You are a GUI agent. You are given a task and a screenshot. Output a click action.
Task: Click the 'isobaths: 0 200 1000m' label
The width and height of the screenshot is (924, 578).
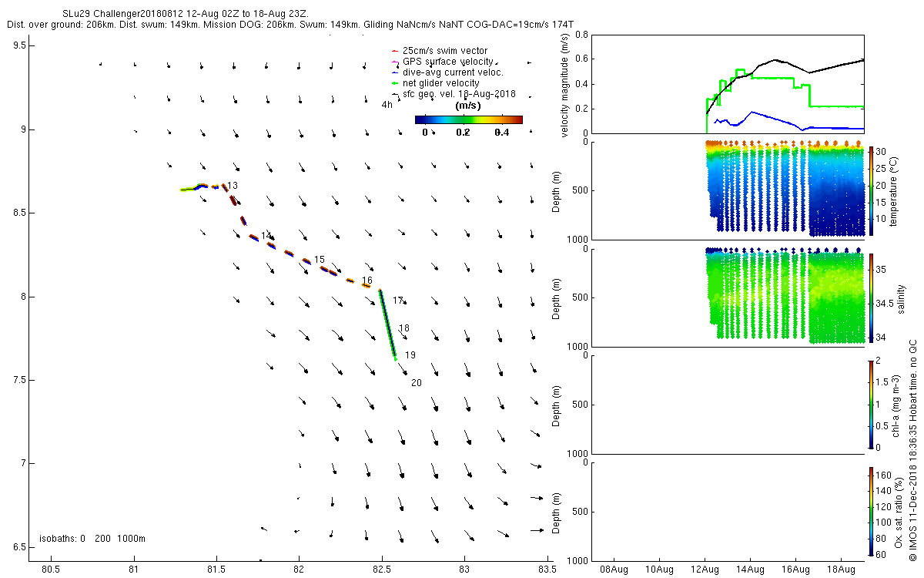pos(92,538)
